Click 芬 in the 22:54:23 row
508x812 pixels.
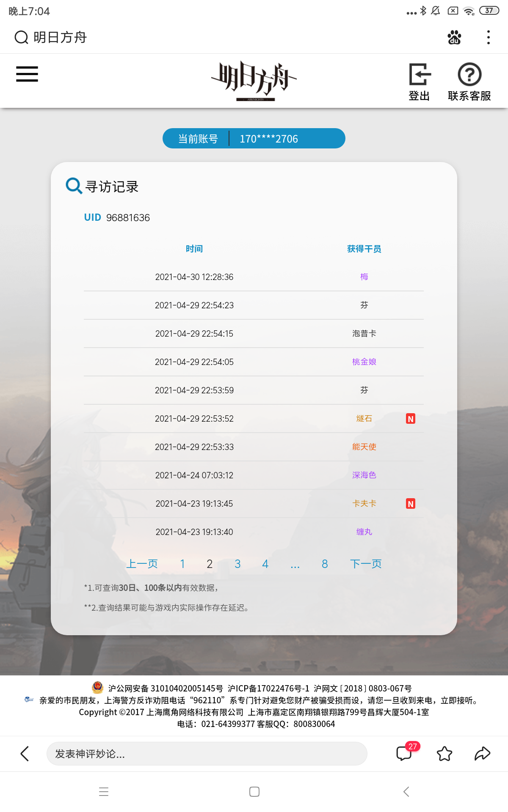[x=364, y=305]
